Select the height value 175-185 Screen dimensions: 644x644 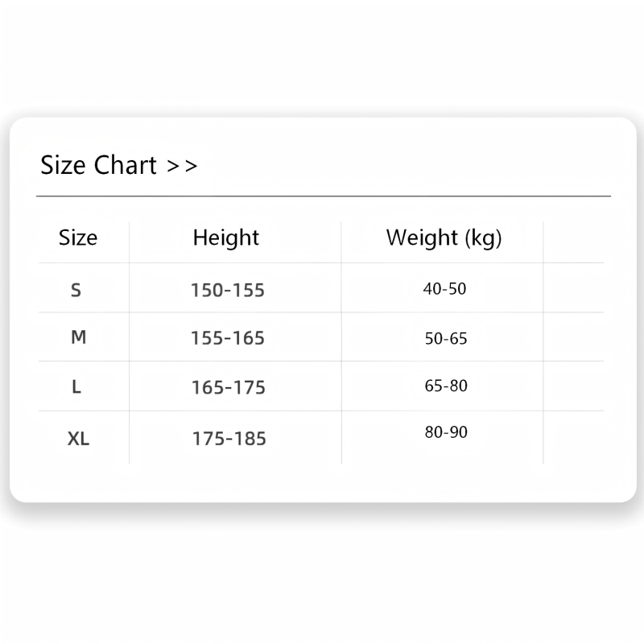click(x=229, y=439)
